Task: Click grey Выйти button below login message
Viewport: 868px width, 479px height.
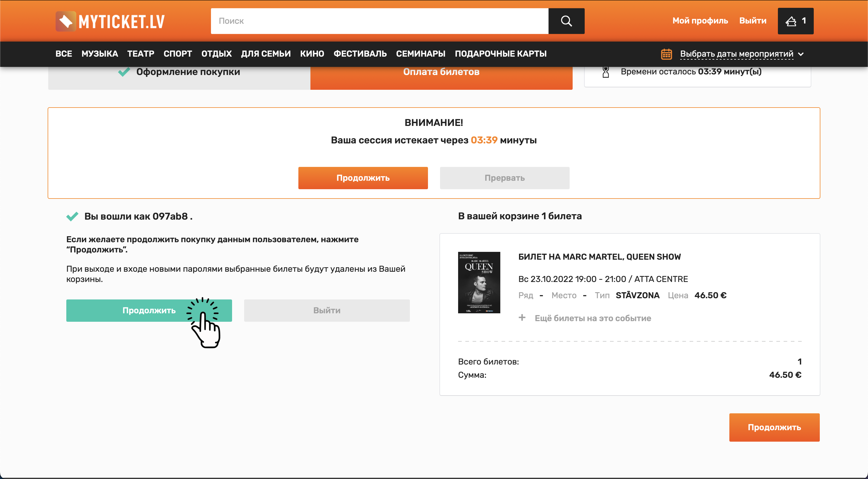Action: tap(327, 311)
